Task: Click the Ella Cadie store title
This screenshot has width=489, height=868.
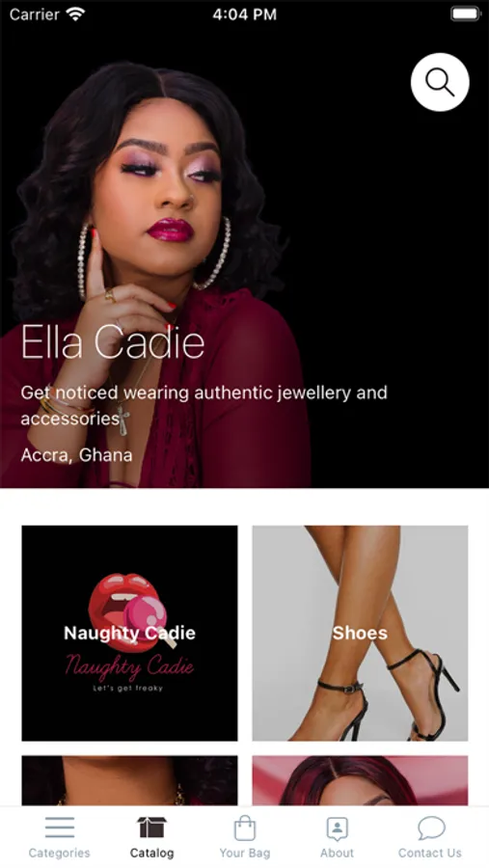Action: [113, 342]
